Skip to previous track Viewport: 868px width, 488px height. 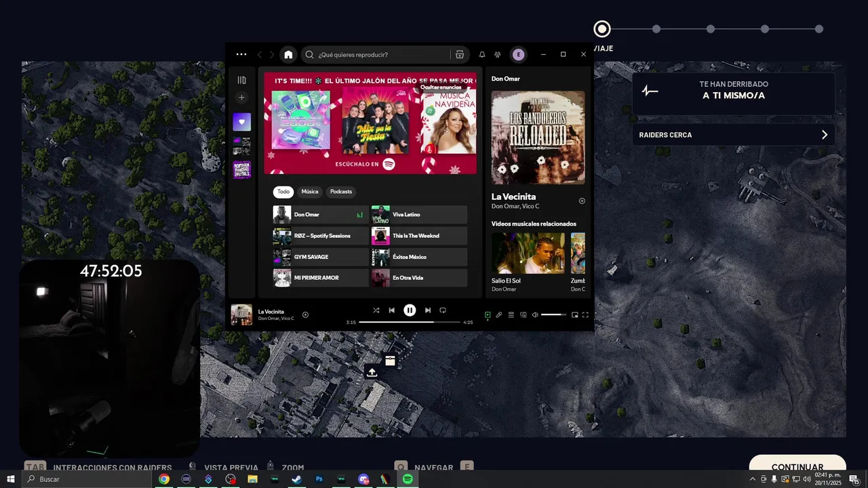(x=392, y=310)
